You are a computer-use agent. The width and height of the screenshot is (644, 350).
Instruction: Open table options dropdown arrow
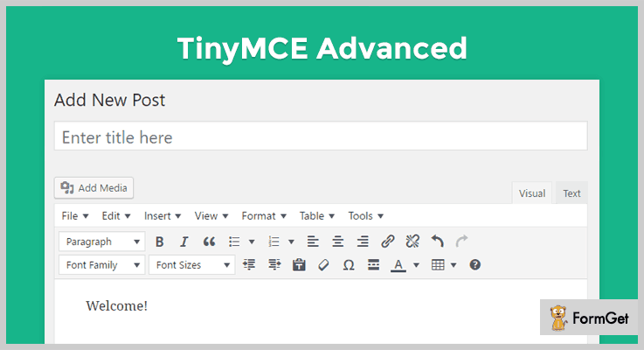tap(454, 265)
